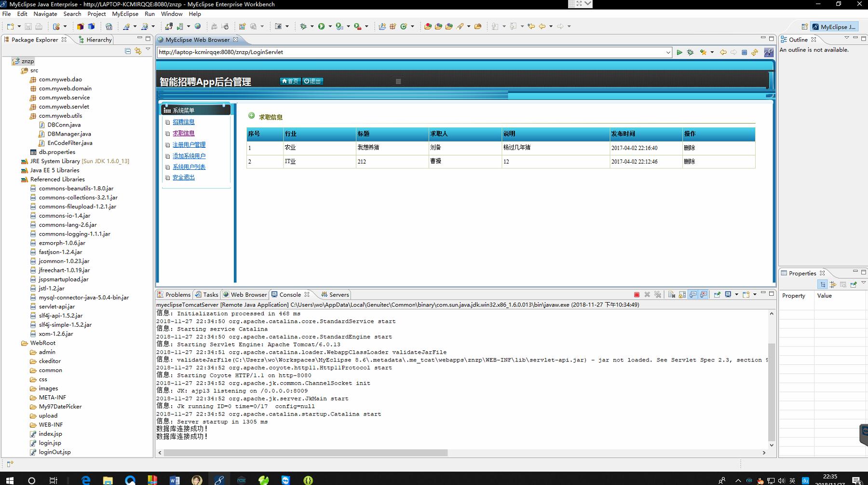This screenshot has width=868, height=485.
Task: Click the Console vertical scrollbar
Action: tap(772, 392)
